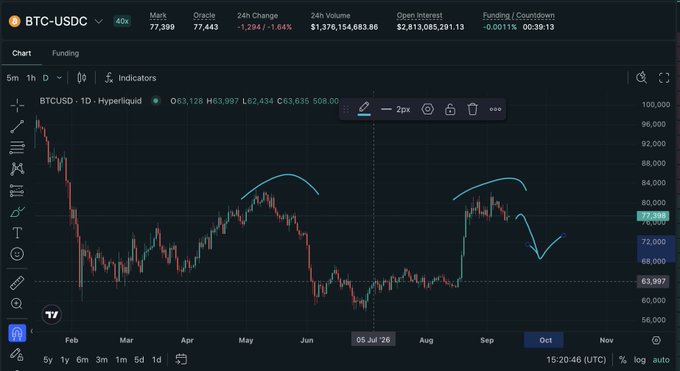680x371 pixels.
Task: Click the 77,398 current price label
Action: 653,216
